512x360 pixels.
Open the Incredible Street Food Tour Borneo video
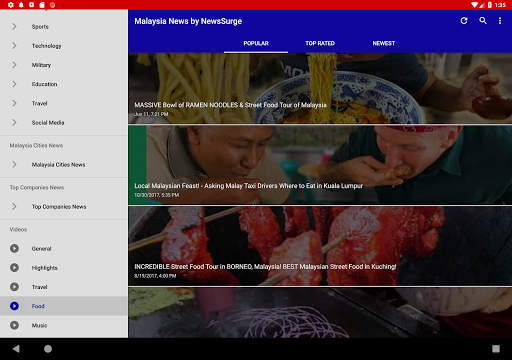320,246
